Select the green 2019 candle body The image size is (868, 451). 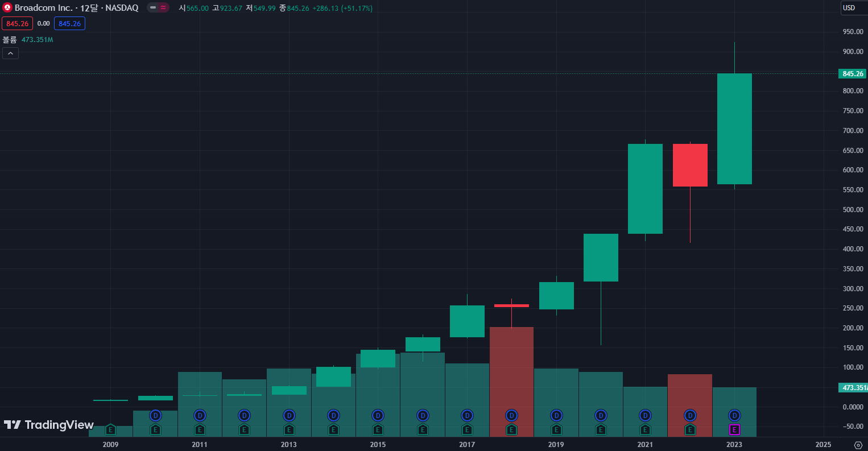tap(556, 296)
